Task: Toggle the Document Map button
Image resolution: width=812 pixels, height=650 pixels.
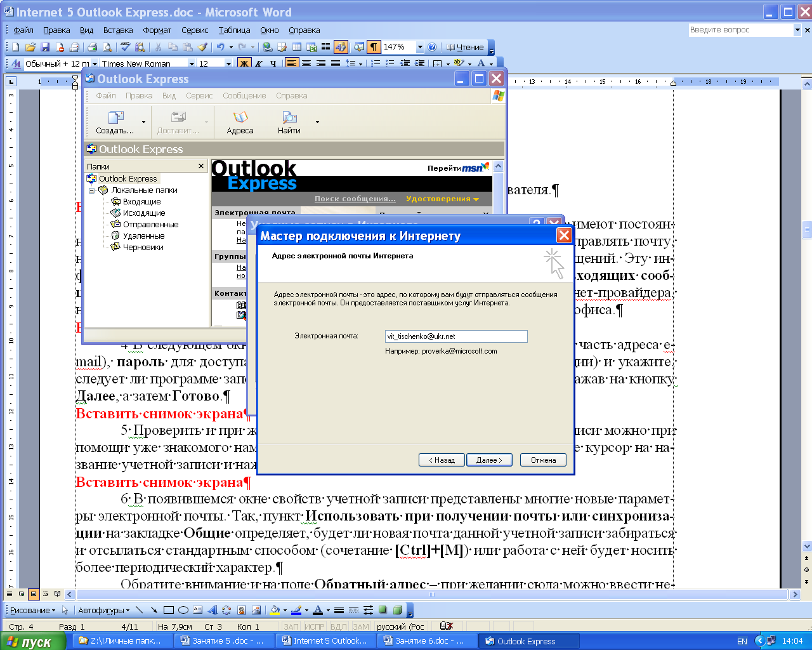Action: pos(358,47)
